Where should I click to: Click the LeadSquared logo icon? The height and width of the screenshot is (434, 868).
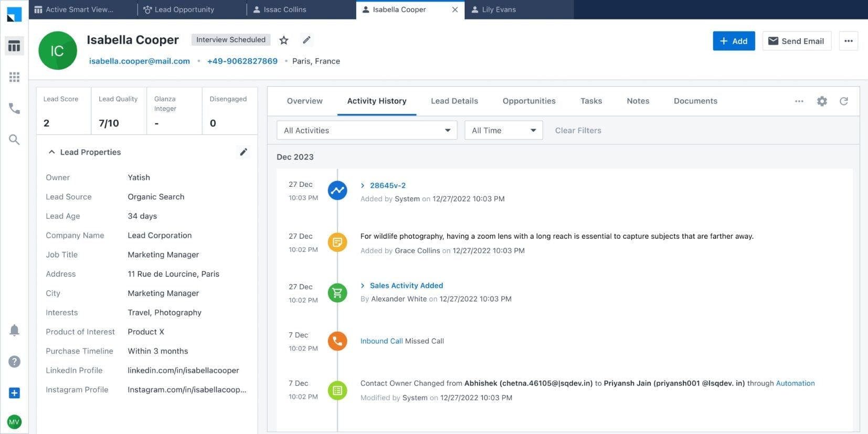14,14
